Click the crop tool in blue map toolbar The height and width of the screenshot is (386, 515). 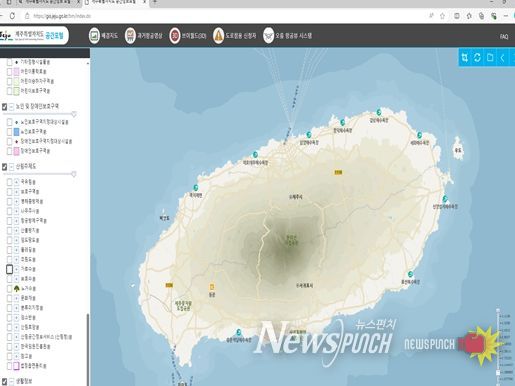tap(465, 58)
